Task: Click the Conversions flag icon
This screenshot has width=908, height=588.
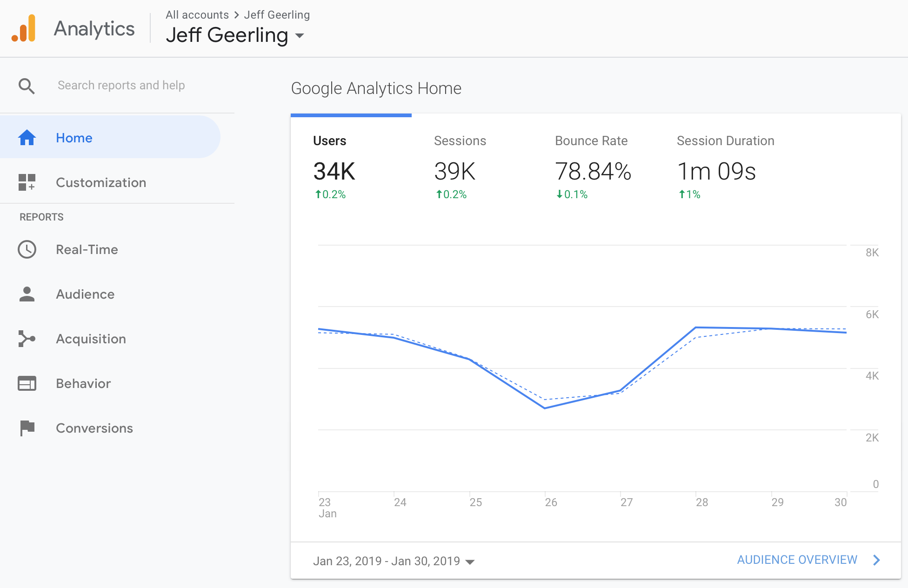Action: click(x=27, y=428)
